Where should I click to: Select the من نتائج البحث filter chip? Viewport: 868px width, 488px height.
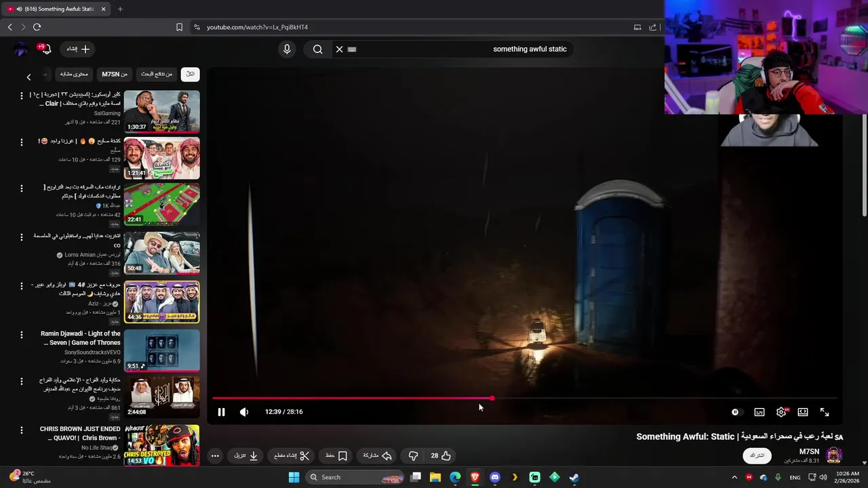click(157, 74)
